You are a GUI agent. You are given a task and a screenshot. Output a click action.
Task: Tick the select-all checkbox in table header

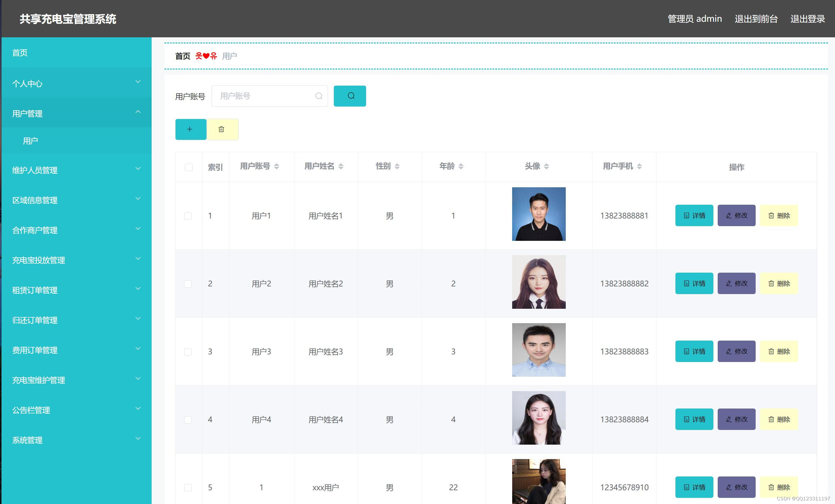[x=189, y=167]
